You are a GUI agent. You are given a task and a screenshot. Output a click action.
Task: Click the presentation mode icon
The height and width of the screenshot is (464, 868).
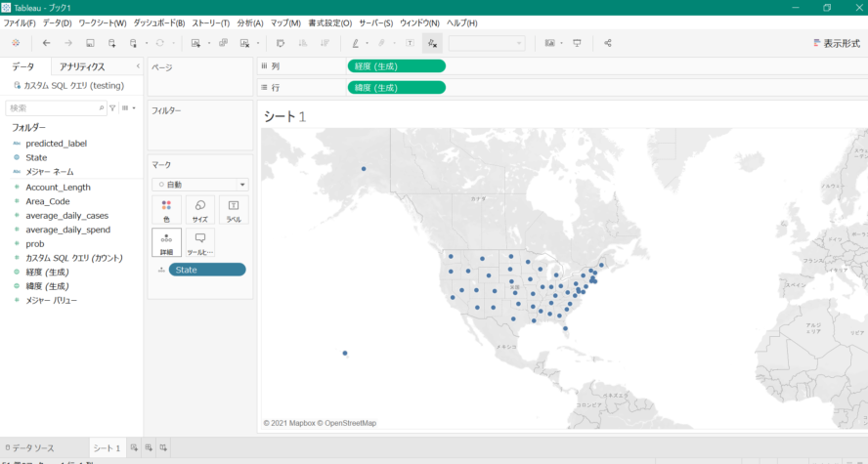point(577,43)
